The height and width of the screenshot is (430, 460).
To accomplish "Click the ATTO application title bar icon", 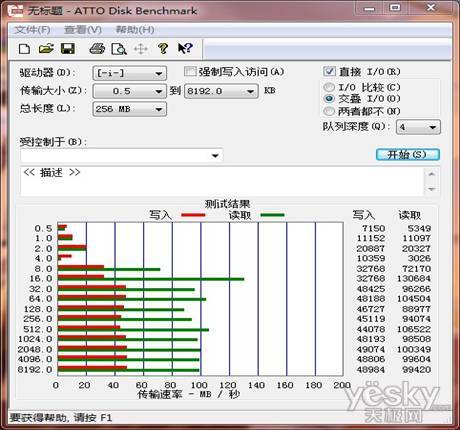I will (x=15, y=10).
